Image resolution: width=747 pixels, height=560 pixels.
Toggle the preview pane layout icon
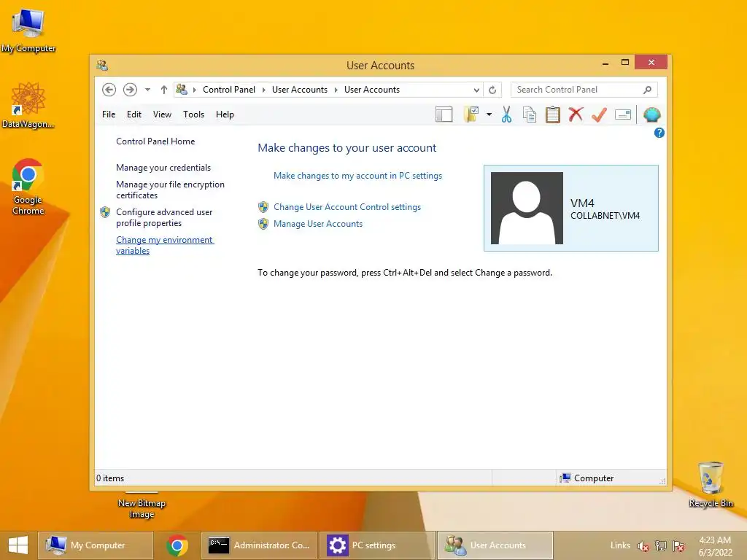pos(444,114)
